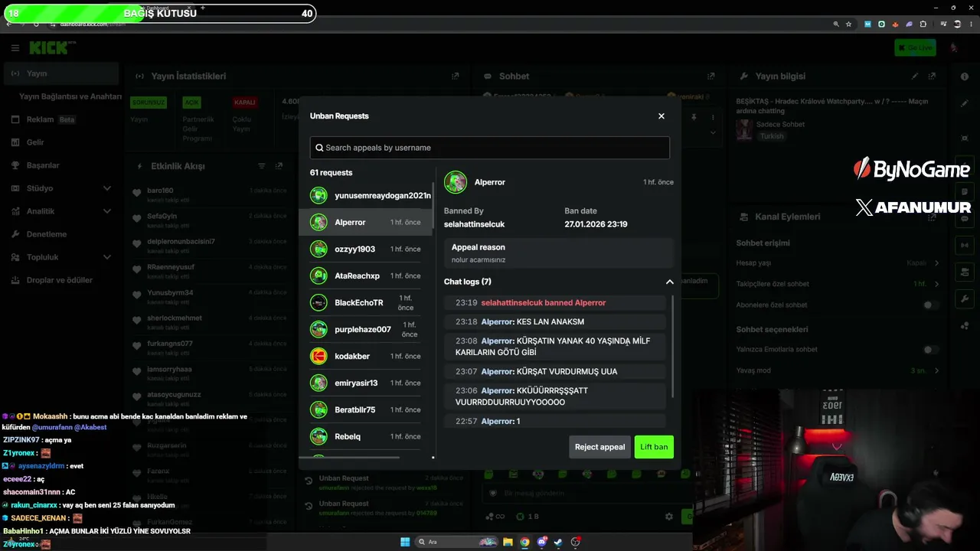
Task: Edit stream info with the Yayın bilgisi pencil
Action: 914,76
